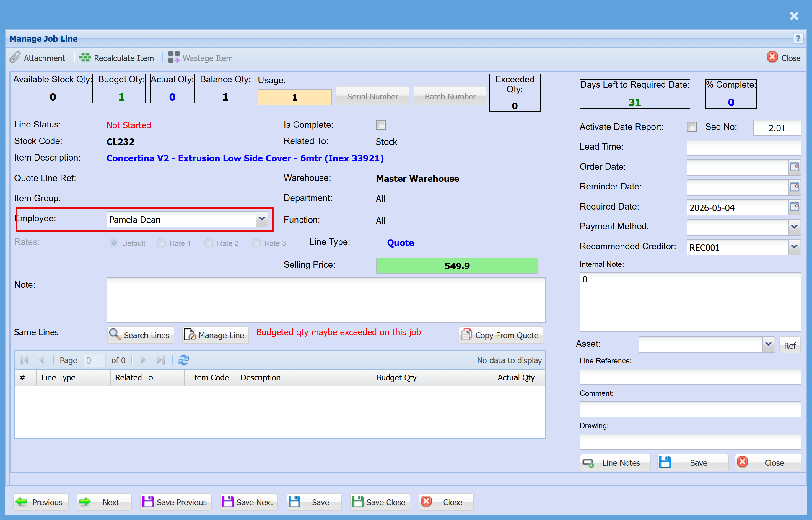Refresh the Same Lines grid
812x520 pixels.
(x=183, y=360)
